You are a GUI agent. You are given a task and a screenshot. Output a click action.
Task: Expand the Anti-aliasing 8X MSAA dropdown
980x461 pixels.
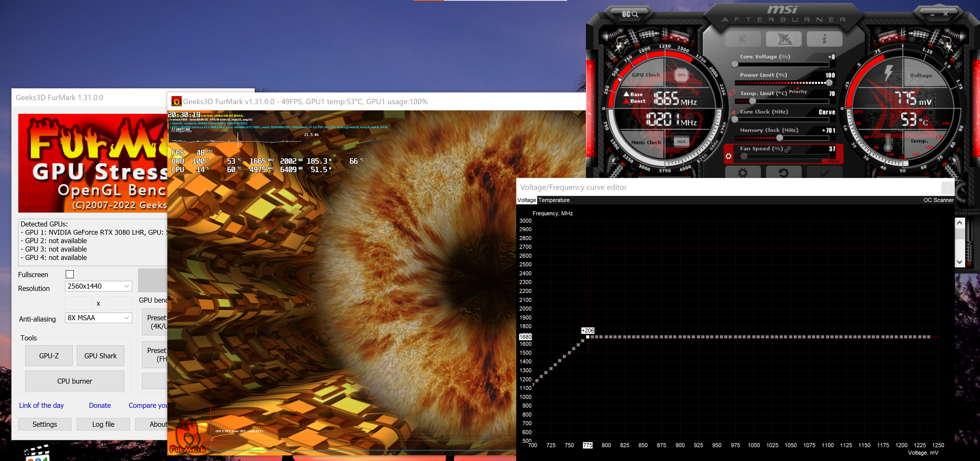99,318
